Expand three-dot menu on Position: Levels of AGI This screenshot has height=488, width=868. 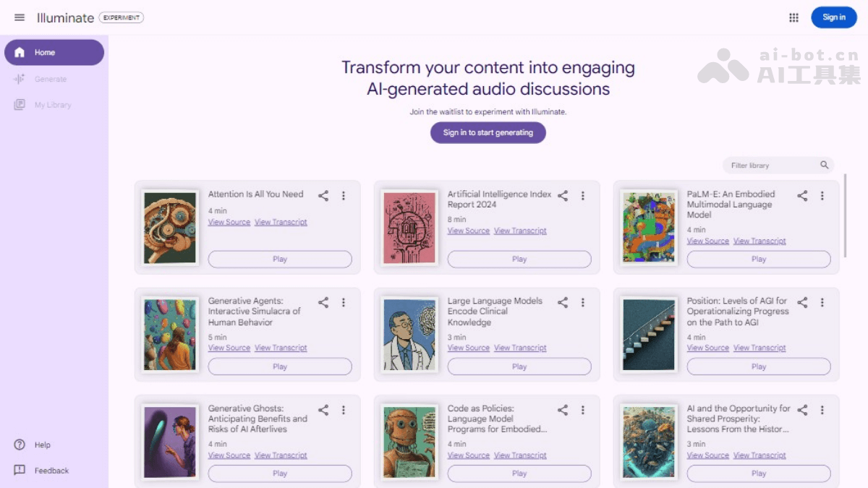(x=822, y=302)
